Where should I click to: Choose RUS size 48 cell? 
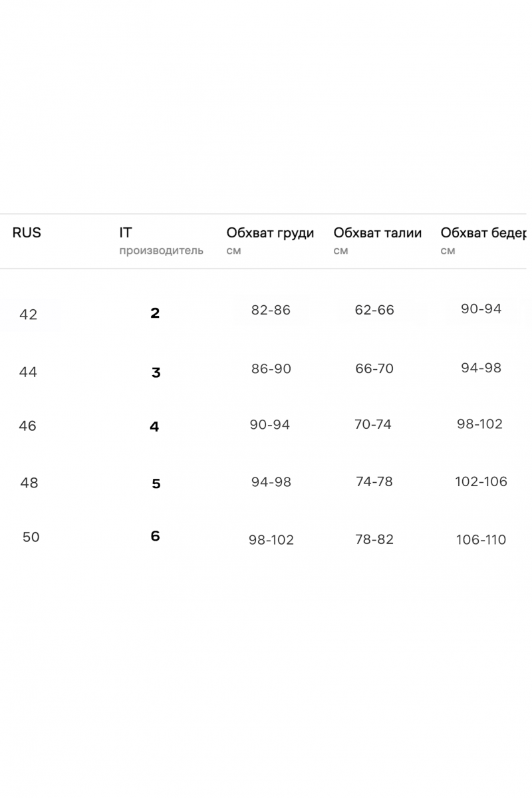click(x=29, y=483)
